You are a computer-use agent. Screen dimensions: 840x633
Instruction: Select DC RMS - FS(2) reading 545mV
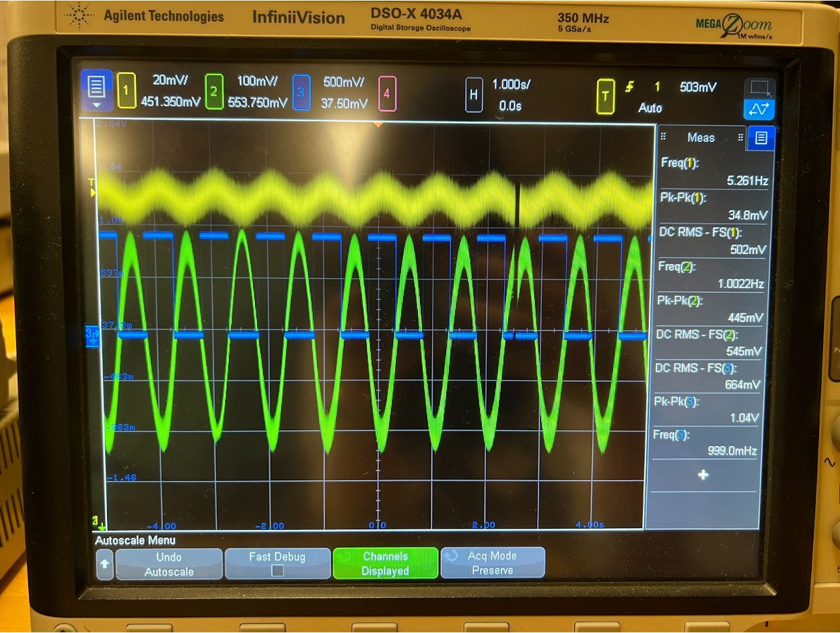point(709,343)
